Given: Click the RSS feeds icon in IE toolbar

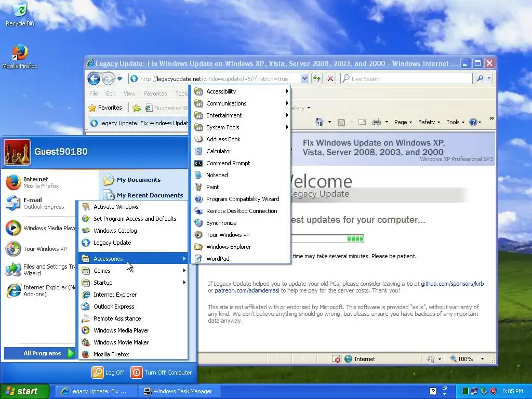Looking at the screenshot, I should tap(341, 122).
